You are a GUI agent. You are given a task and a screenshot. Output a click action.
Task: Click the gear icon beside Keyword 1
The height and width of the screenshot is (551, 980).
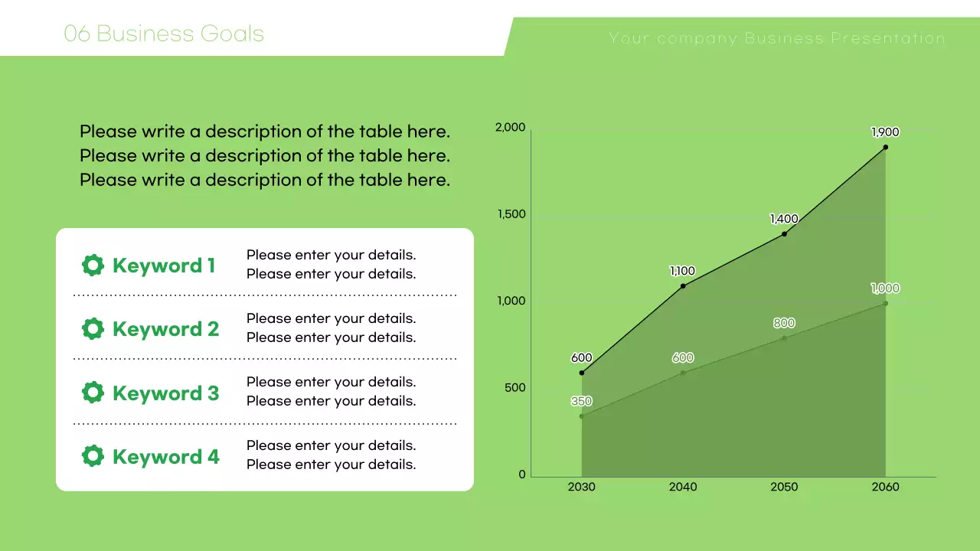(x=93, y=266)
